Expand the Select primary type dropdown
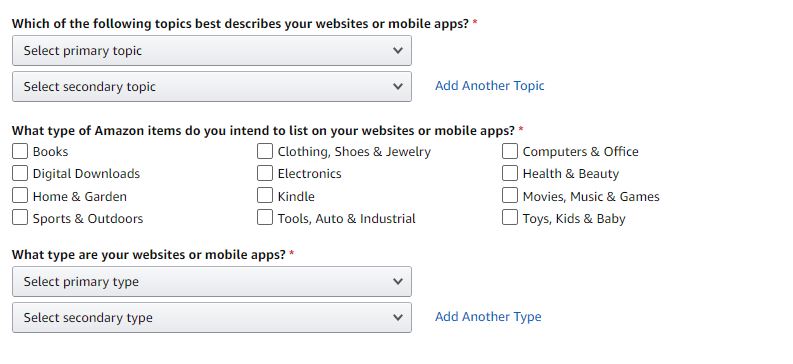This screenshot has width=793, height=364. click(211, 282)
